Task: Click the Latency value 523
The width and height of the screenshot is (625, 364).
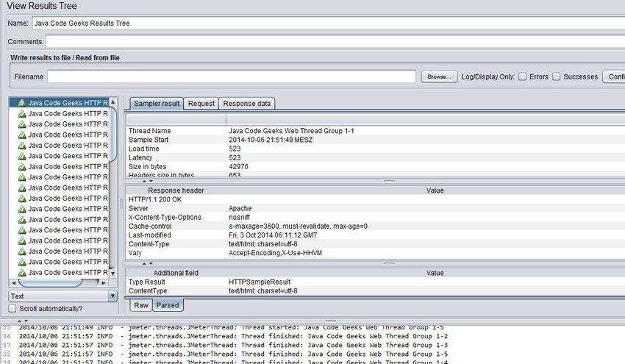Action: (235, 158)
